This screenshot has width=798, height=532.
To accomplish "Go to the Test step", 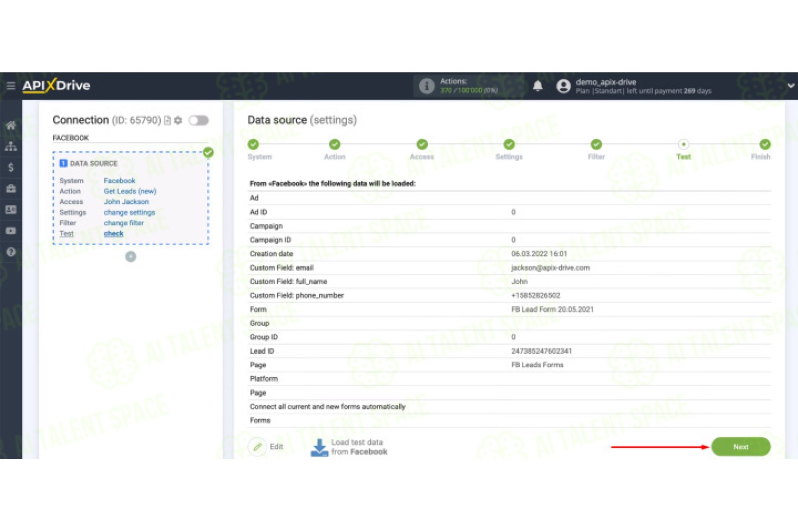I will coord(684,144).
